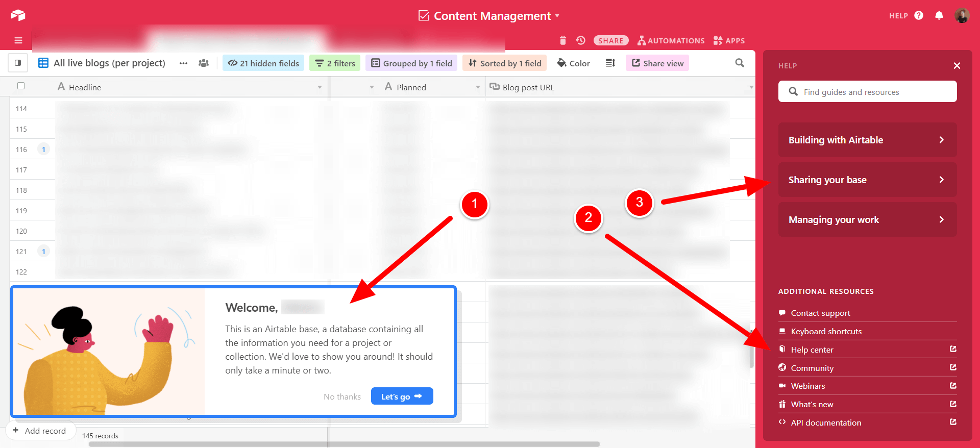Image resolution: width=980 pixels, height=448 pixels.
Task: Tick the select-all records checkbox
Action: (x=21, y=86)
